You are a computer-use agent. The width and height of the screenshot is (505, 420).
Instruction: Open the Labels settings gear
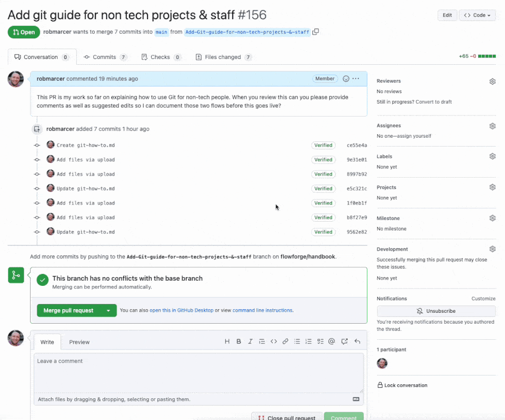492,156
